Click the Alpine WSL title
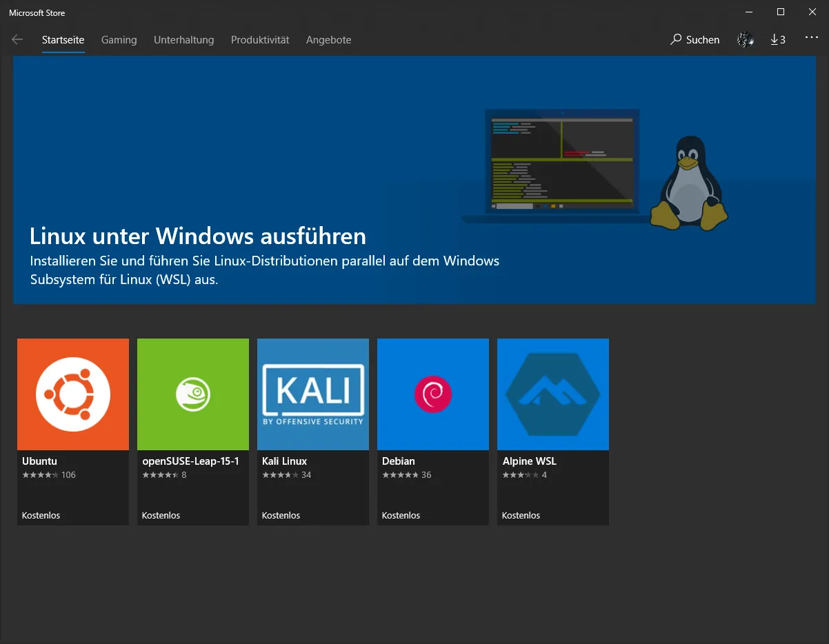Viewport: 829px width, 644px height. click(x=530, y=461)
